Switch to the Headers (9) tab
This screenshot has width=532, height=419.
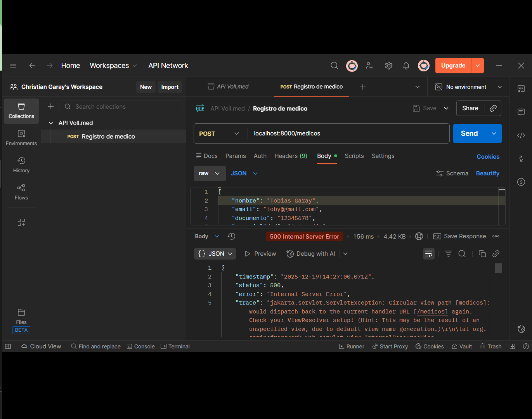point(291,156)
